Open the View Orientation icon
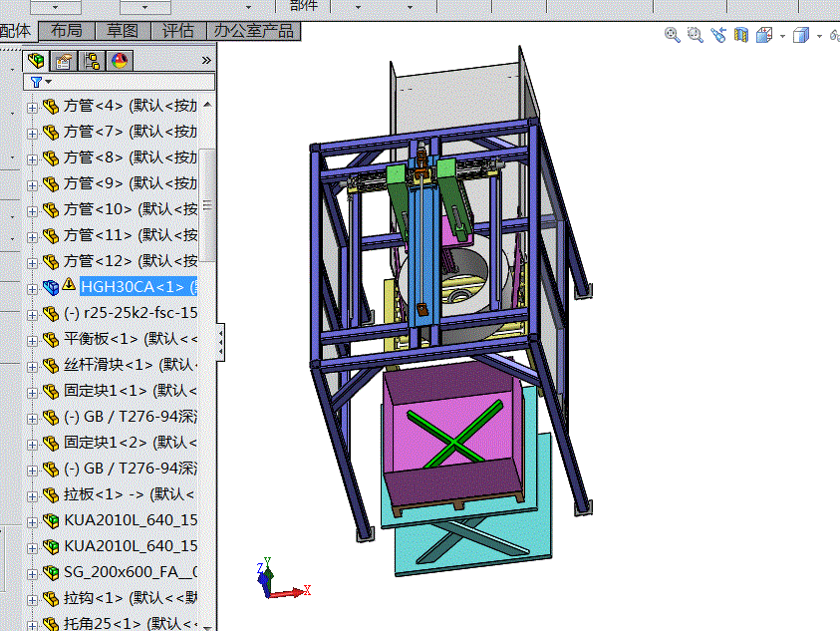Viewport: 840px width, 631px height. coord(764,35)
